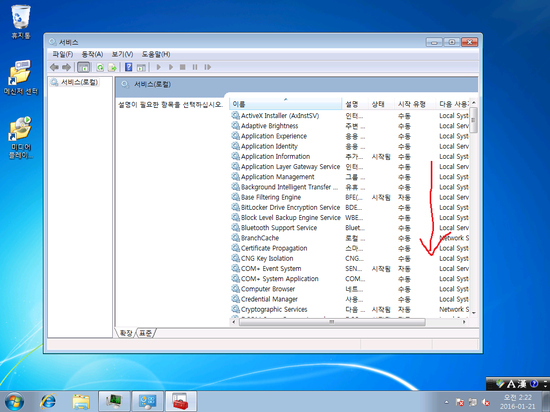
Task: Click the Refresh toolbar icon
Action: click(x=100, y=67)
